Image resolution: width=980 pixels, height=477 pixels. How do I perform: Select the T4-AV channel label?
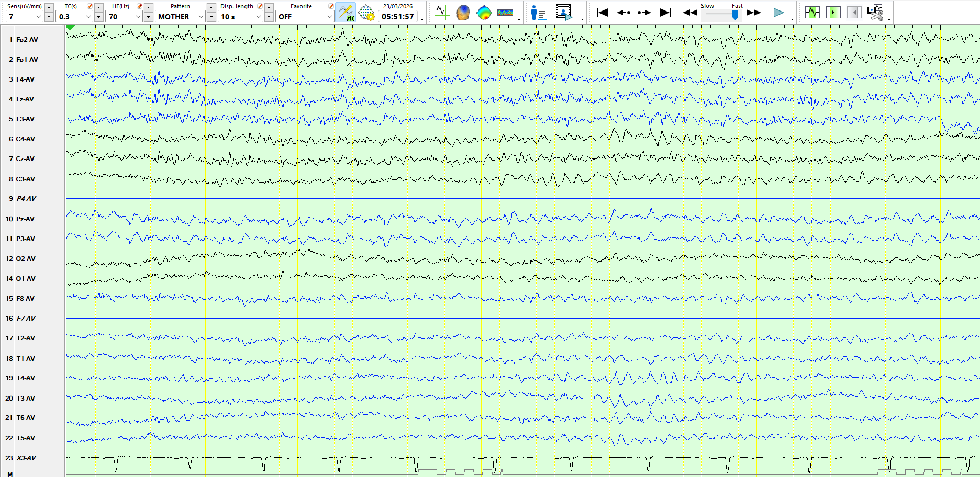[x=26, y=378]
